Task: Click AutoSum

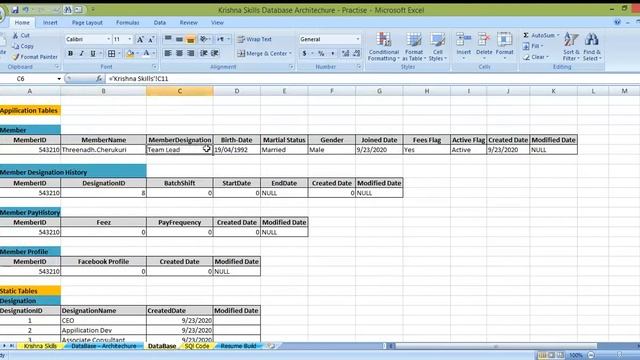Action: [x=539, y=36]
